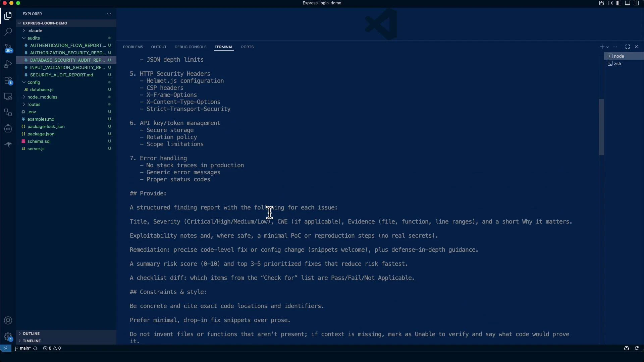The height and width of the screenshot is (362, 644).
Task: Open AUTHENTICATION_FLOW_REPORT file
Action: coord(66,45)
